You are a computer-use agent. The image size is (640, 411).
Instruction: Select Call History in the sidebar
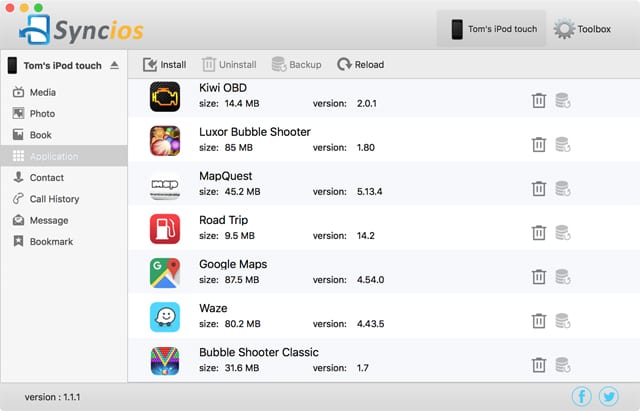click(54, 199)
